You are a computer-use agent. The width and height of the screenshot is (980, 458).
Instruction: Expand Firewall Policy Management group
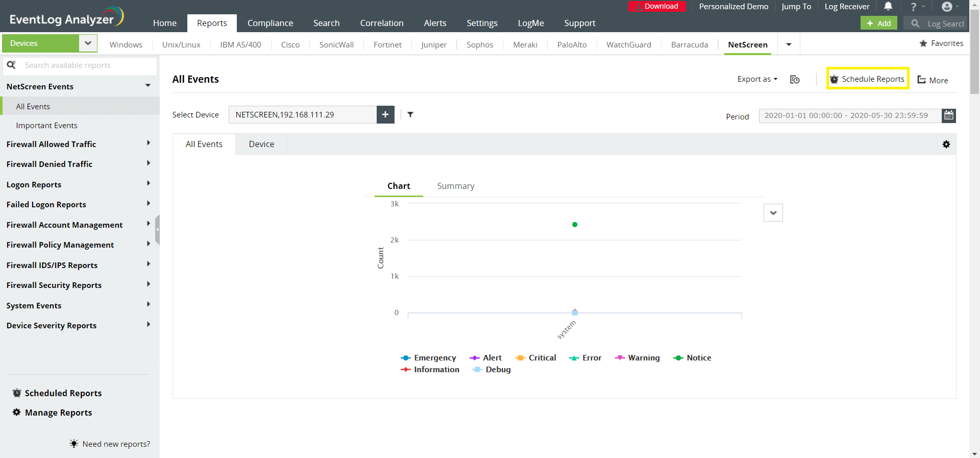(149, 244)
